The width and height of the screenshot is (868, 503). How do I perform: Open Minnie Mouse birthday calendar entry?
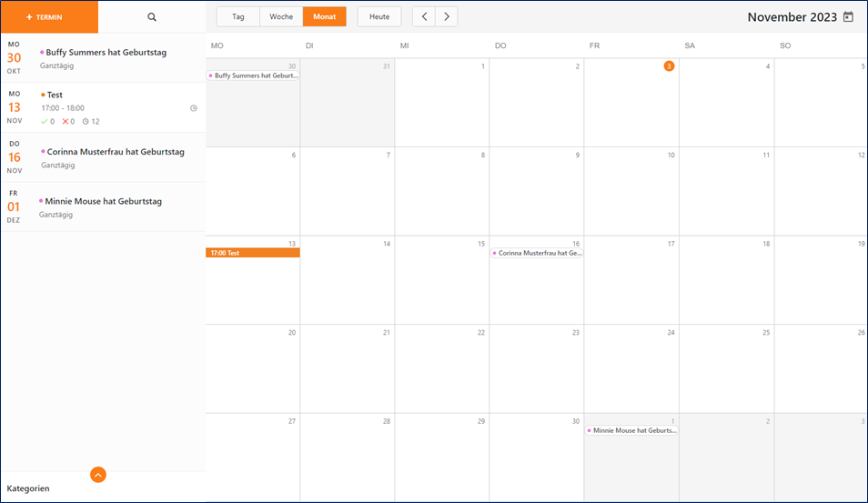pyautogui.click(x=631, y=430)
